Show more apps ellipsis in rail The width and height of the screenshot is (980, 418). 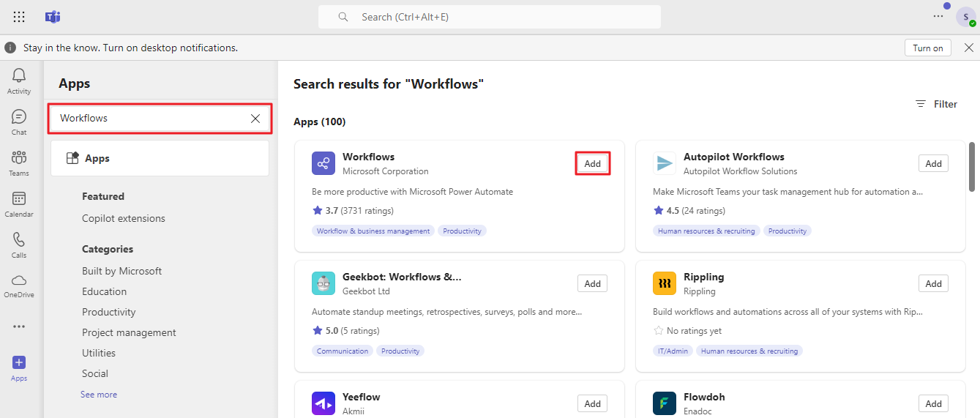(19, 326)
